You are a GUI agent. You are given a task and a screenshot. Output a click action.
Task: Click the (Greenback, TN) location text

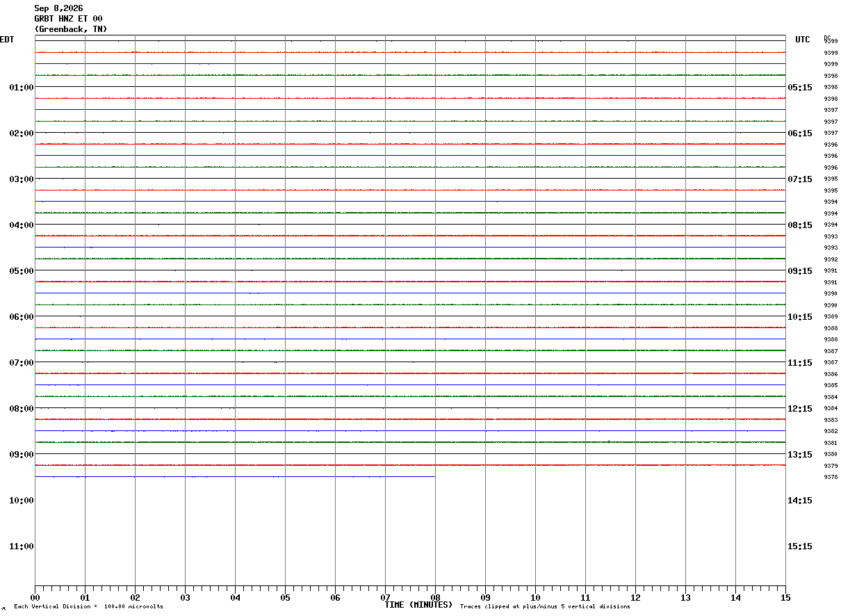click(71, 29)
